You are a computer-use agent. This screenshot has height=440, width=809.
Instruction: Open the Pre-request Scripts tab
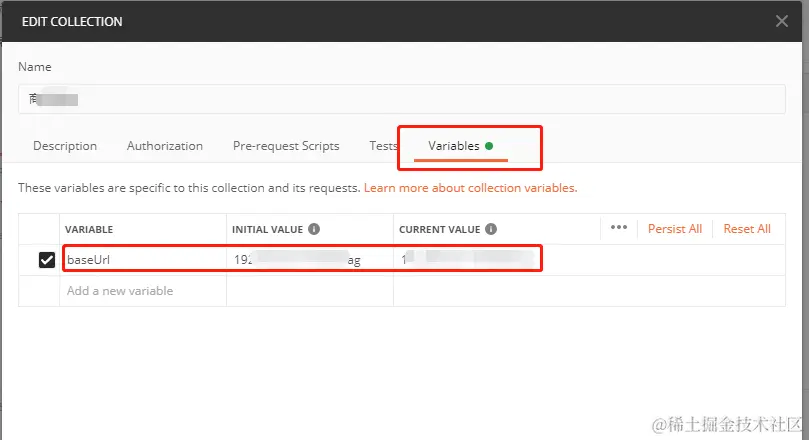tap(286, 146)
